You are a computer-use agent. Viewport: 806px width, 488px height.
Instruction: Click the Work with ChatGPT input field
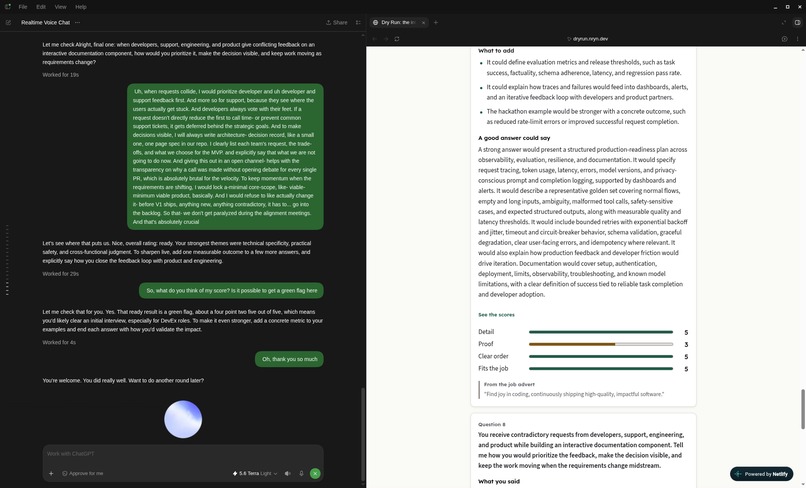tap(183, 454)
